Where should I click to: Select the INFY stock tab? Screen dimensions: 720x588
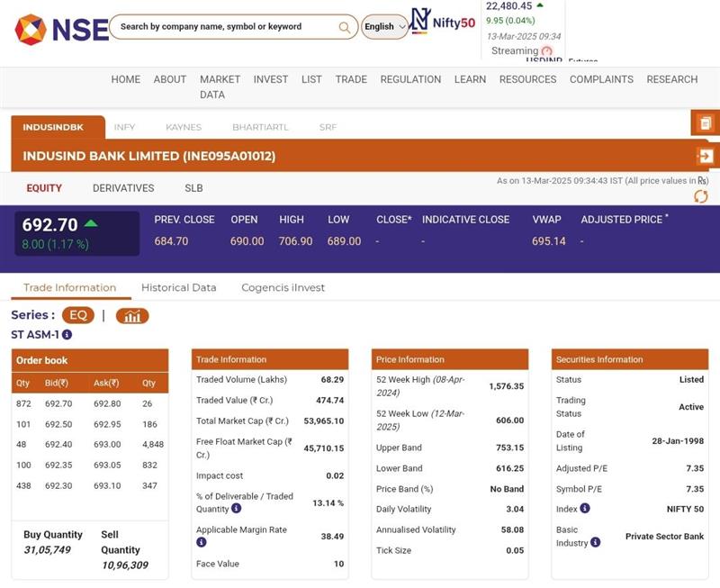124,127
